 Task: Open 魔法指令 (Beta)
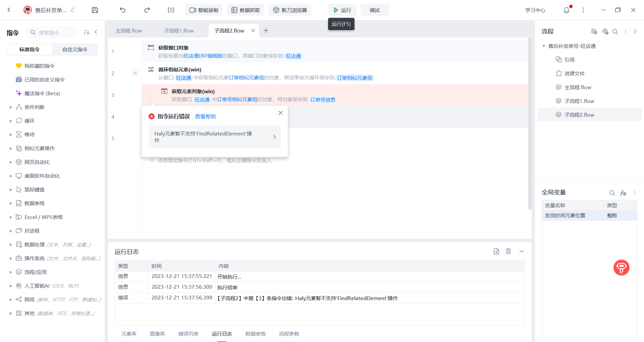pos(42,93)
